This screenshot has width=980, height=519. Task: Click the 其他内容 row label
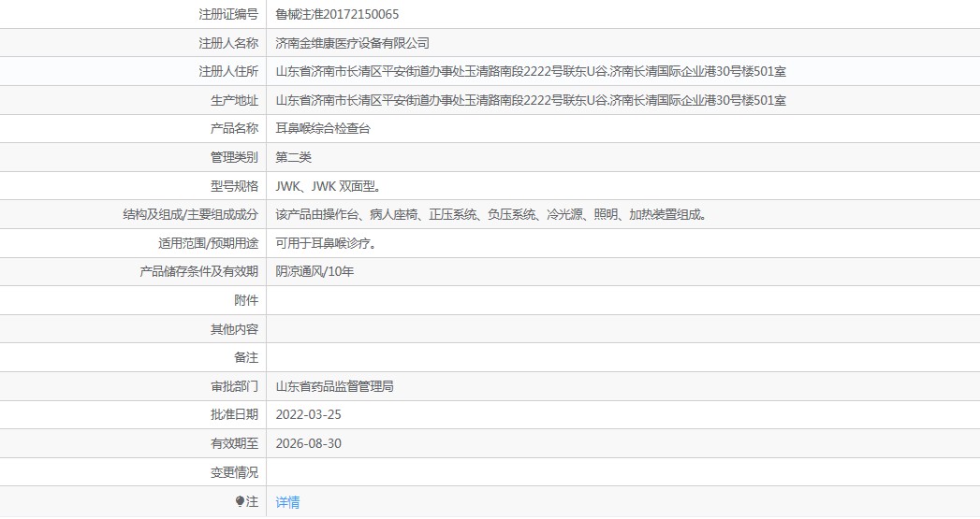(234, 329)
